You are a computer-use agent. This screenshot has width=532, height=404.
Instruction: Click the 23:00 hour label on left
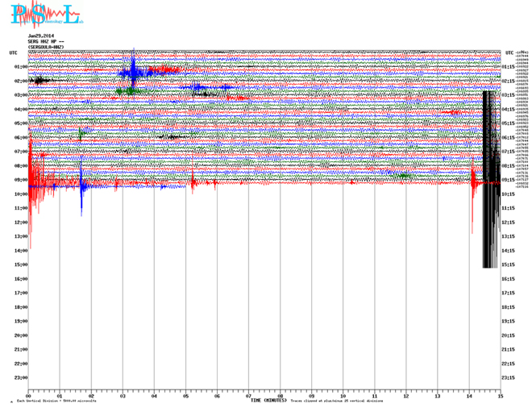click(21, 377)
